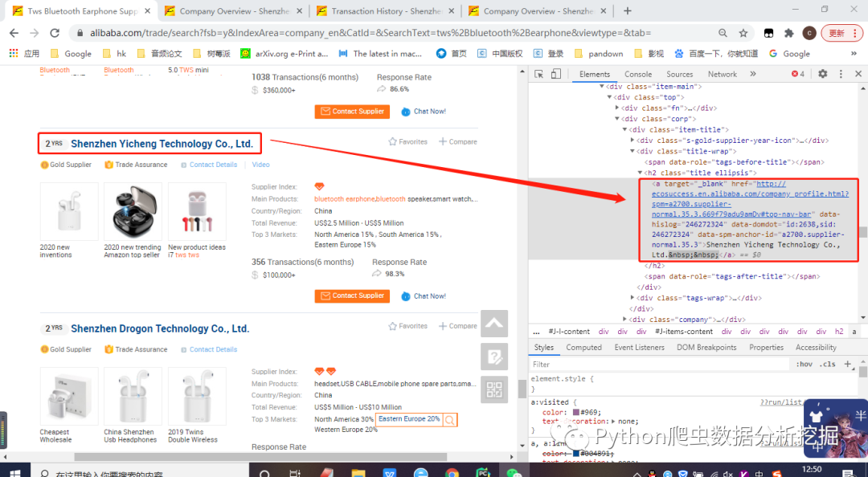Open the DOM Breakpoints tab

pos(706,348)
